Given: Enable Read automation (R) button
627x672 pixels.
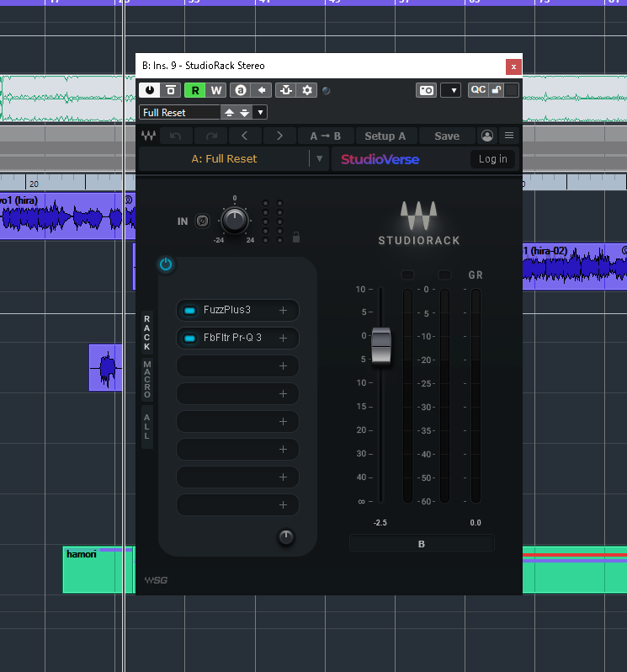Looking at the screenshot, I should (x=195, y=90).
